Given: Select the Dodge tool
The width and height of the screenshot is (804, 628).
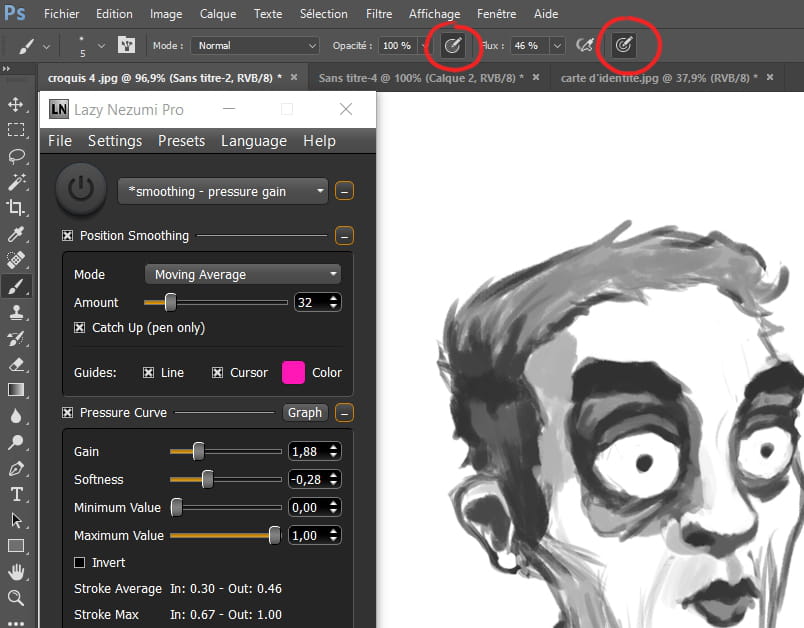Looking at the screenshot, I should tap(16, 442).
